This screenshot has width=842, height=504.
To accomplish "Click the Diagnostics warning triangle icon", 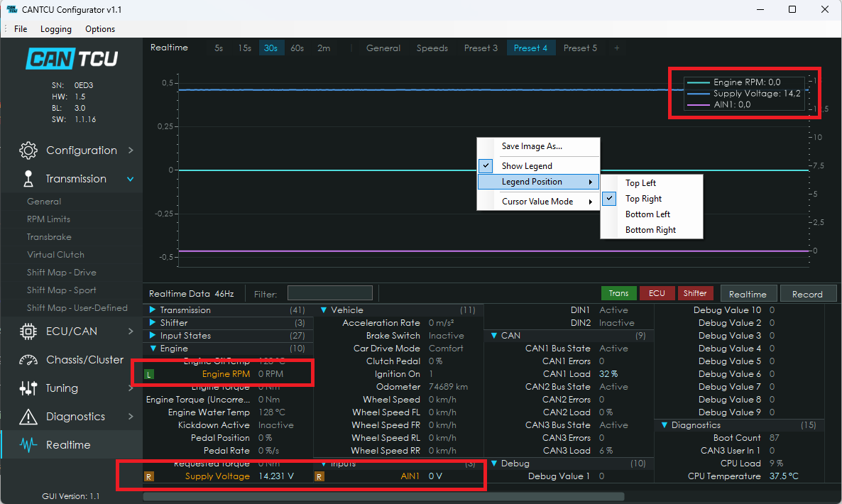I will 28,417.
